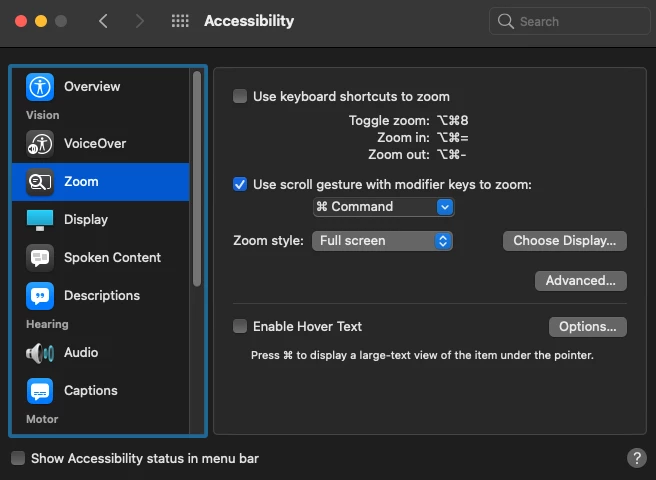
Task: Click the Zoom magnifier sidebar icon
Action: (x=40, y=182)
